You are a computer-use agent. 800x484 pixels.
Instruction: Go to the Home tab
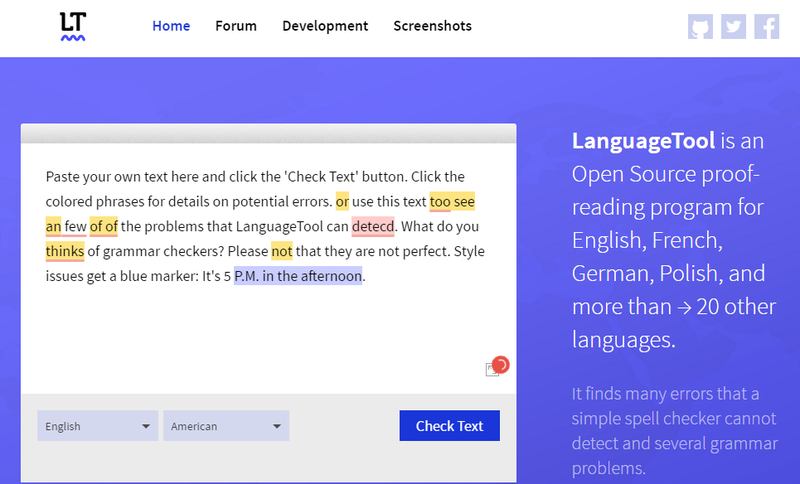[171, 26]
